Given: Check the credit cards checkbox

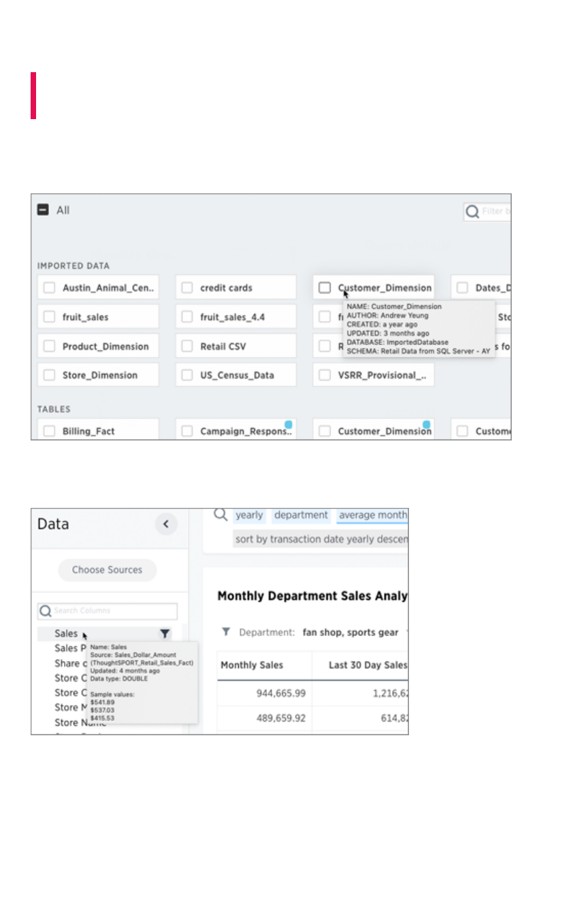Looking at the screenshot, I should tap(186, 288).
